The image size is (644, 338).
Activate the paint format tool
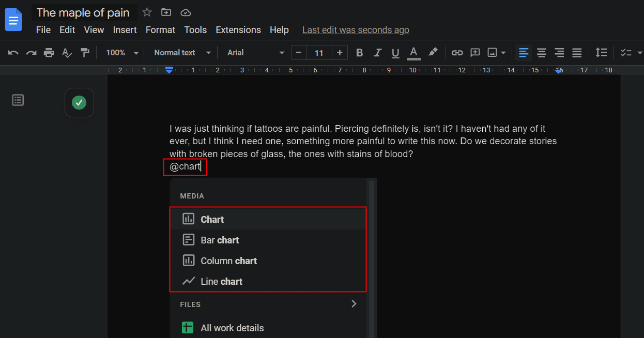click(85, 53)
